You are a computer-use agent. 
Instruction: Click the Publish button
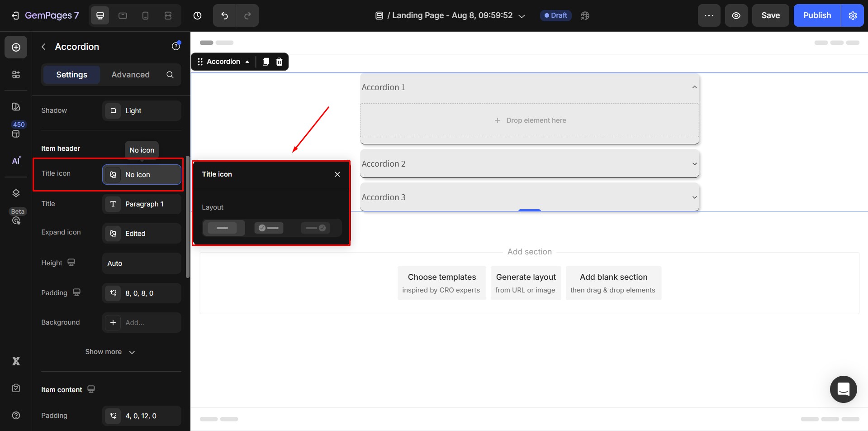pos(816,15)
